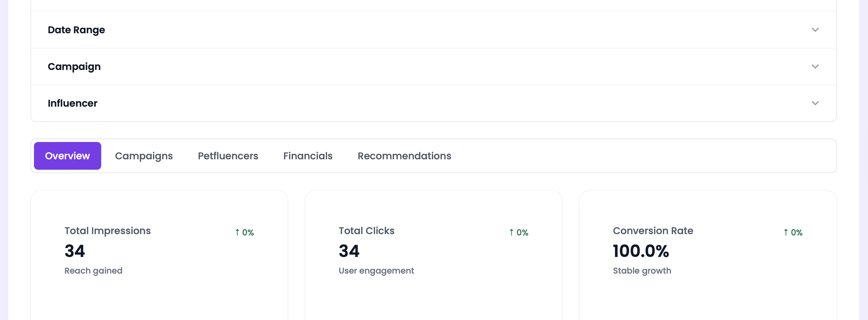
Task: Click the Influencer section chevron arrow
Action: tap(815, 103)
